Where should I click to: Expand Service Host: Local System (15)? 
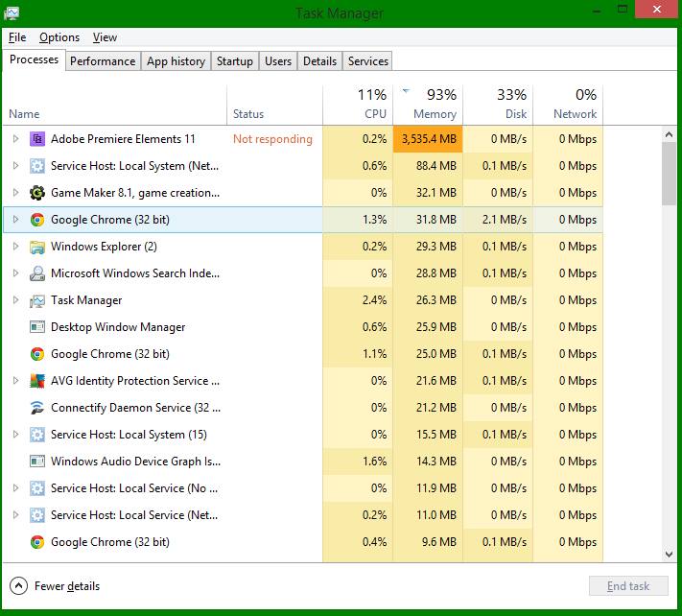point(15,434)
